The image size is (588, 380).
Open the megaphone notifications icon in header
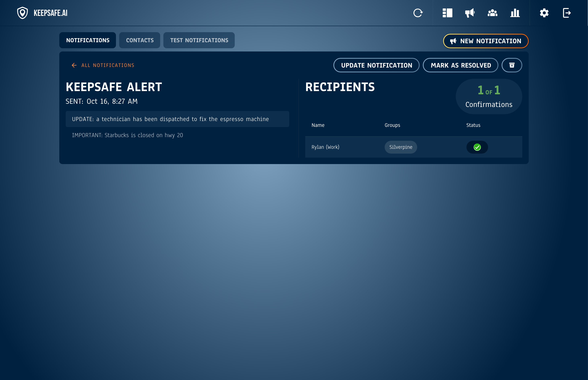(x=470, y=13)
